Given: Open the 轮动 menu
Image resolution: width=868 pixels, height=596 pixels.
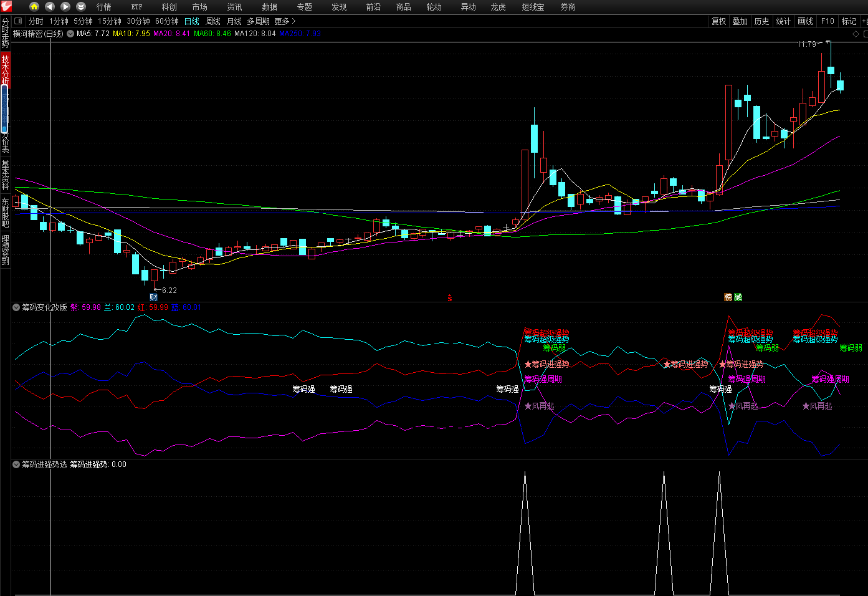Looking at the screenshot, I should tap(434, 7).
